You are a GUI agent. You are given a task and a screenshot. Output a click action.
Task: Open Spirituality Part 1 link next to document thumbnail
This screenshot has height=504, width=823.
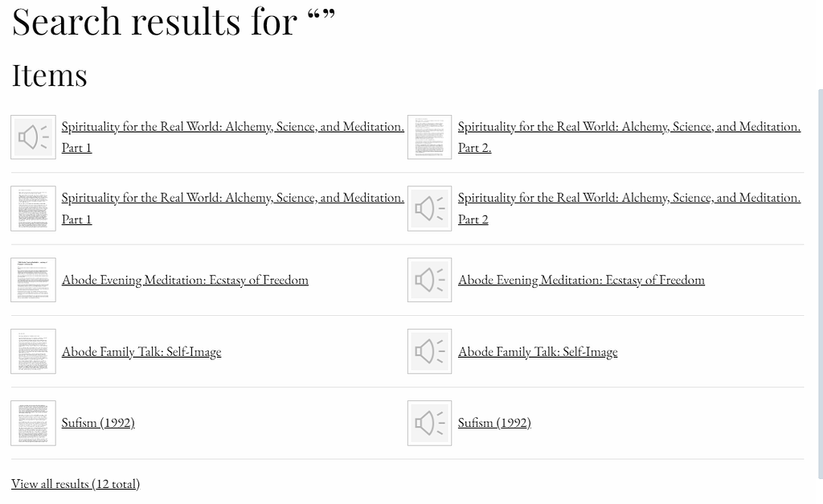click(x=232, y=198)
